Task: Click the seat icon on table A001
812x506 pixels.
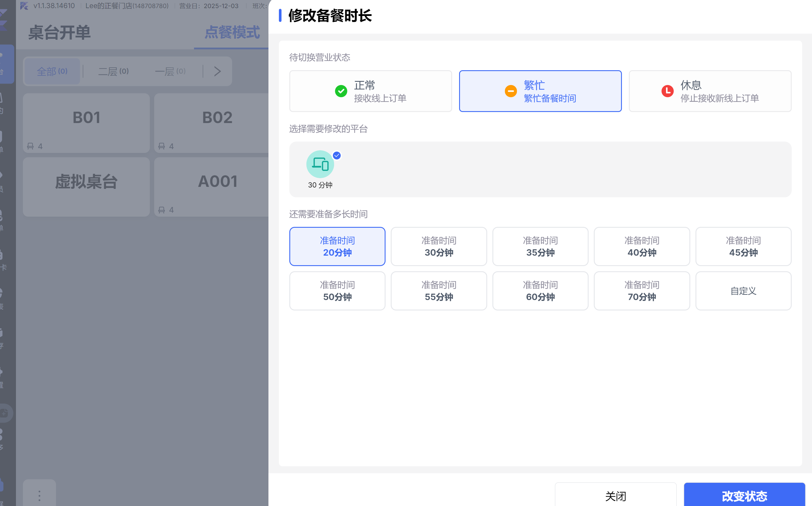Action: pyautogui.click(x=162, y=210)
